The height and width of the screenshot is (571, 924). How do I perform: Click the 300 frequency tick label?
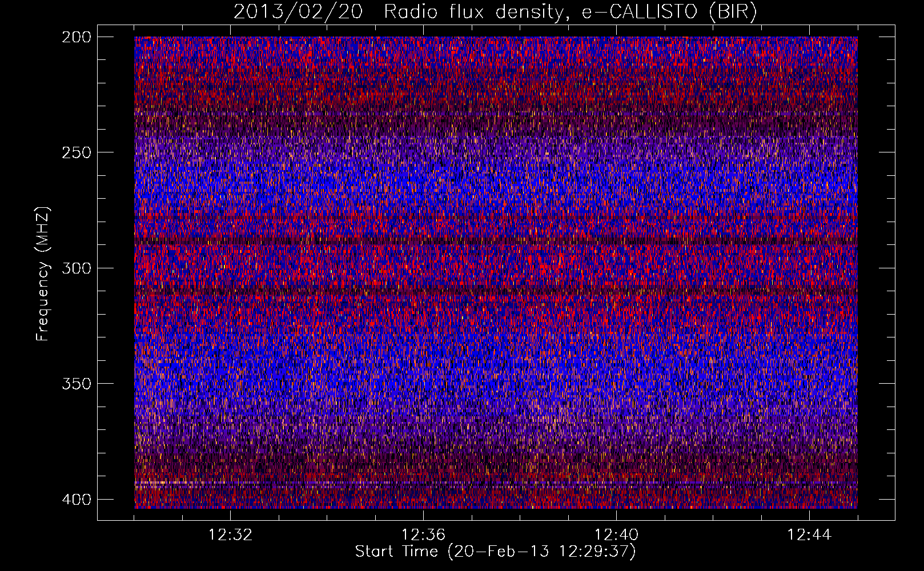coord(76,268)
